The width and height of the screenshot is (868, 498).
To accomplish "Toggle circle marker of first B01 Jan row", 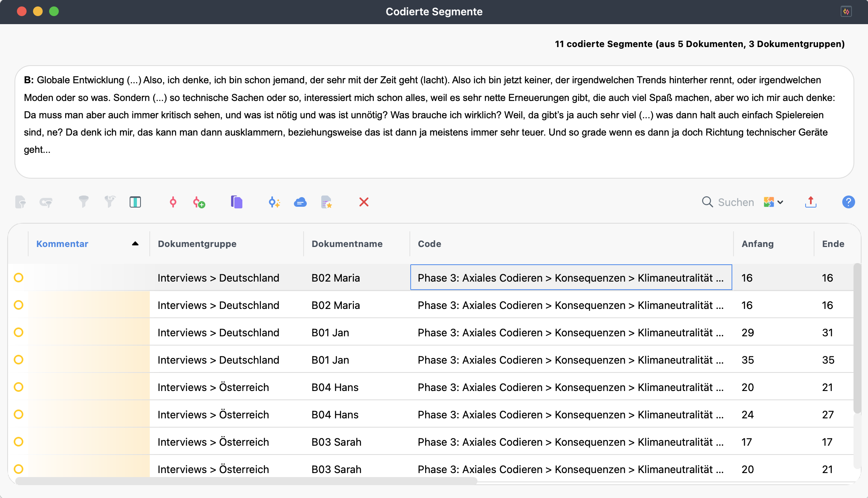I will point(19,332).
